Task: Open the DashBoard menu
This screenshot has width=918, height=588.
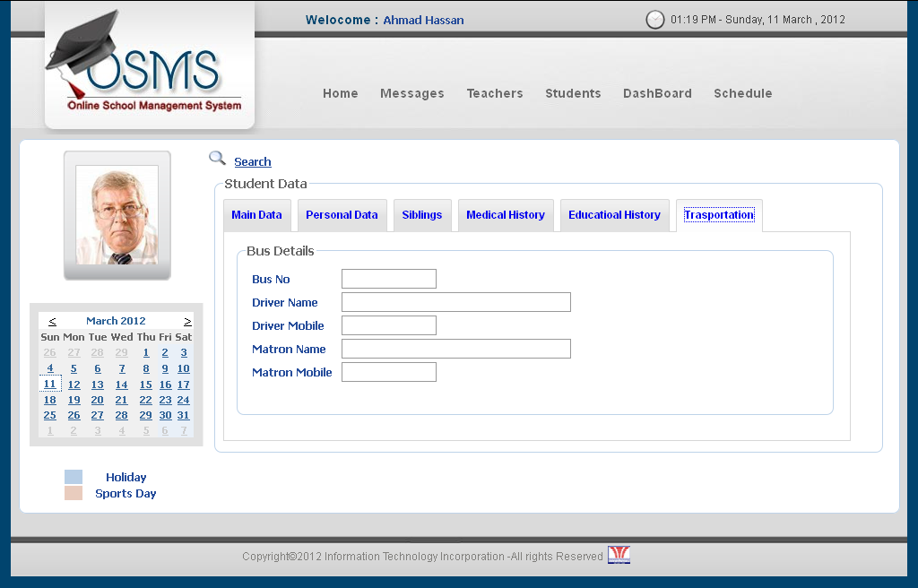Action: (x=657, y=93)
